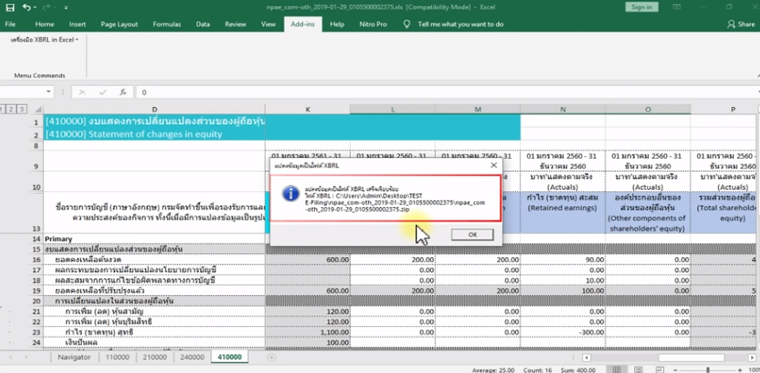Open the Nitro Pro ribbon tab

(373, 24)
